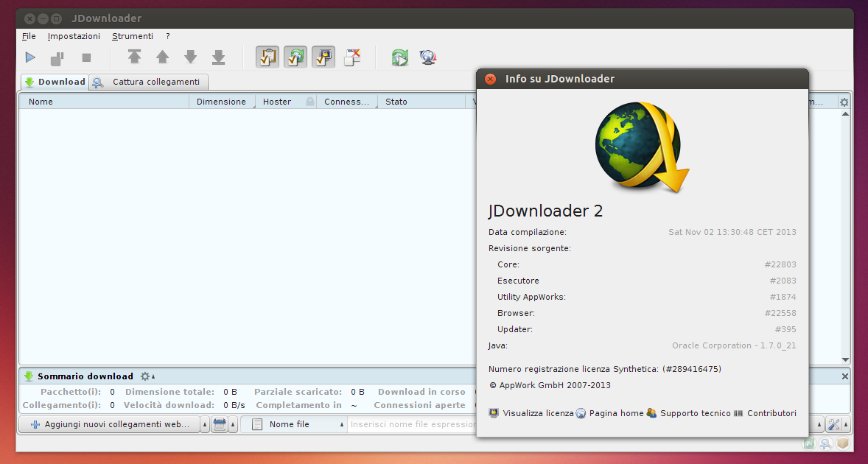Toggle clipboard monitoring button in toolbar
Viewport: 868px width, 464px height.
tap(267, 57)
